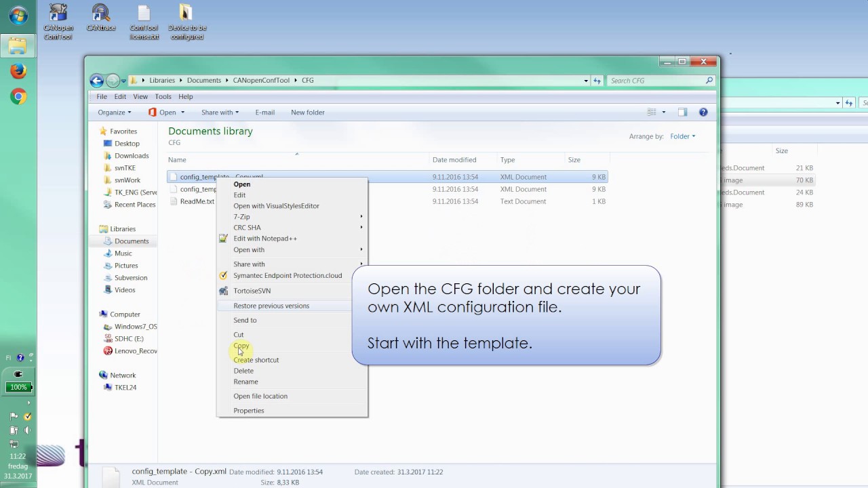Click the search magnifier icon
This screenshot has height=488, width=868.
click(709, 81)
